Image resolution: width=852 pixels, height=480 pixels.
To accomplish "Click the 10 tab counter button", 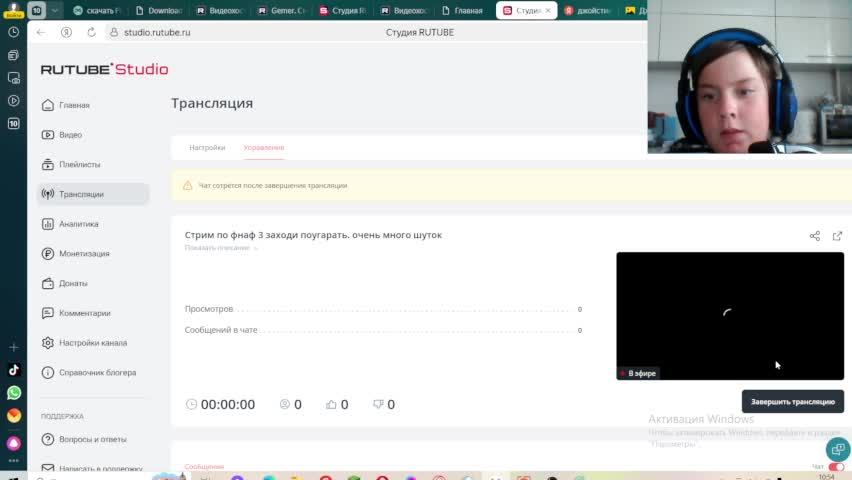I will click(x=36, y=10).
